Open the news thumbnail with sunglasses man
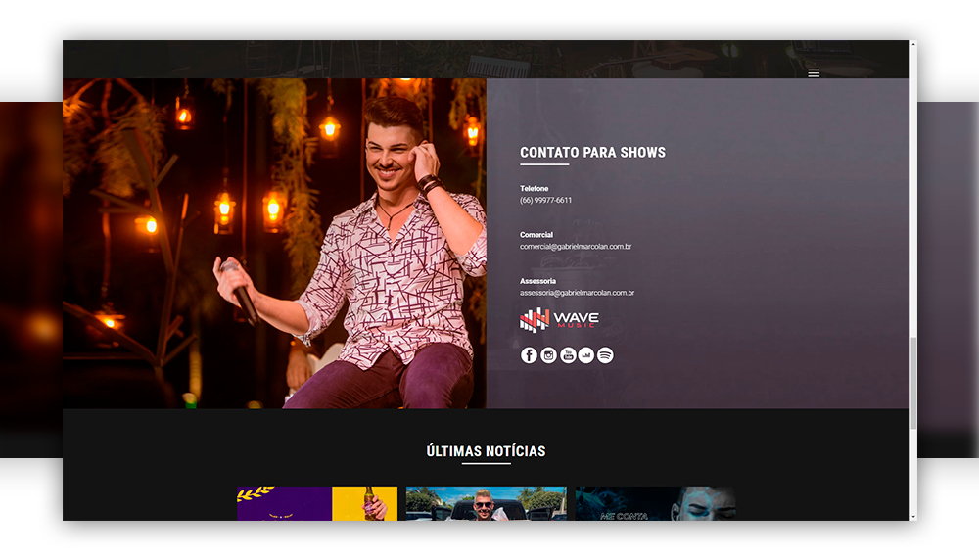 click(x=486, y=503)
